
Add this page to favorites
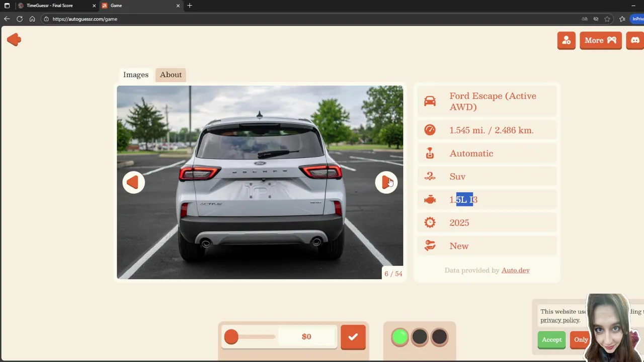point(607,19)
